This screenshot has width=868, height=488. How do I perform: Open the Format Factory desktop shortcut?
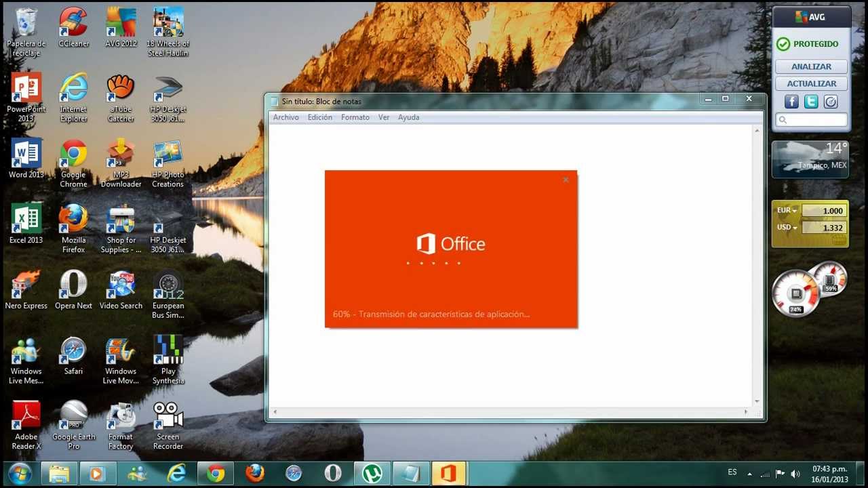(121, 425)
